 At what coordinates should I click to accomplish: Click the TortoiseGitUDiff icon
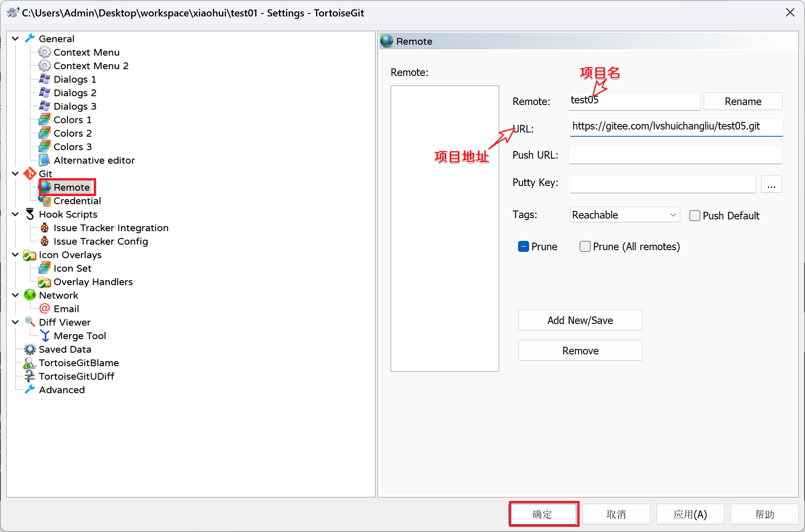pos(30,376)
